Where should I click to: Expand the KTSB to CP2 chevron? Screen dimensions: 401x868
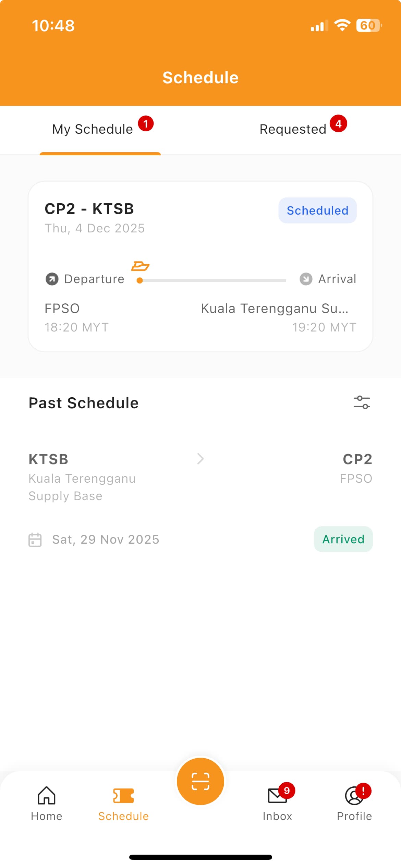[x=200, y=459]
